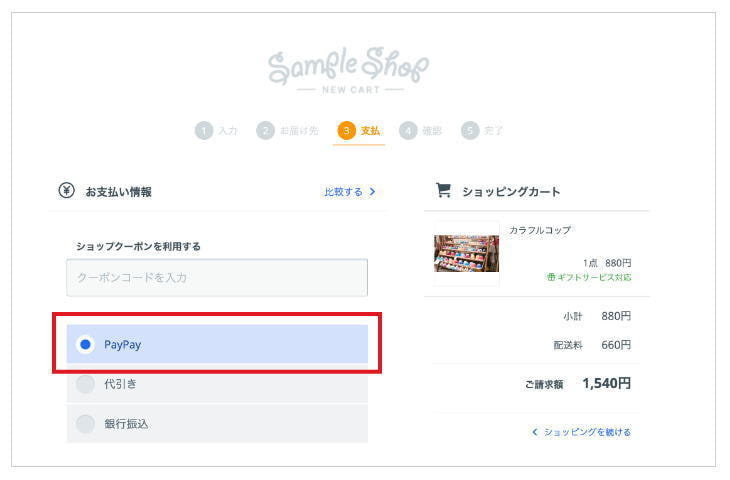Click step 2 circle icon お届け先
Image resolution: width=730 pixels, height=480 pixels.
(265, 131)
